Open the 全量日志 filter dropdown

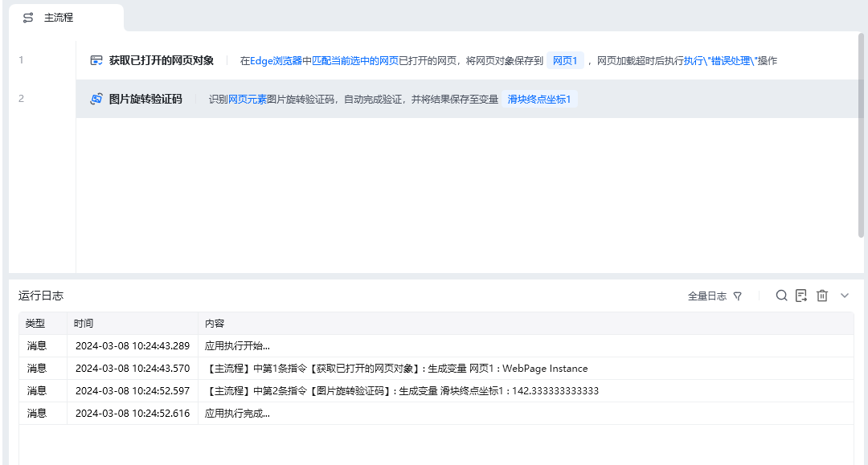714,296
